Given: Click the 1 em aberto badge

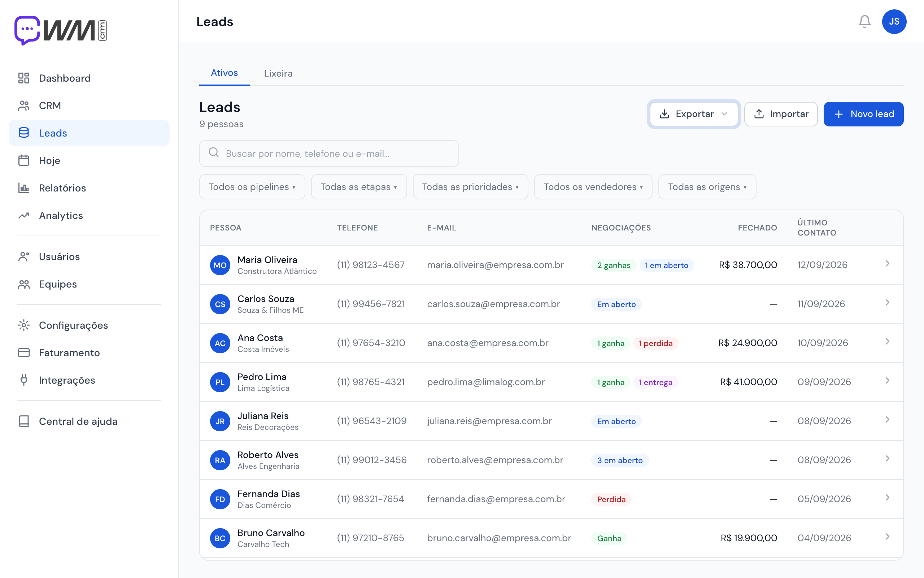Looking at the screenshot, I should 666,265.
